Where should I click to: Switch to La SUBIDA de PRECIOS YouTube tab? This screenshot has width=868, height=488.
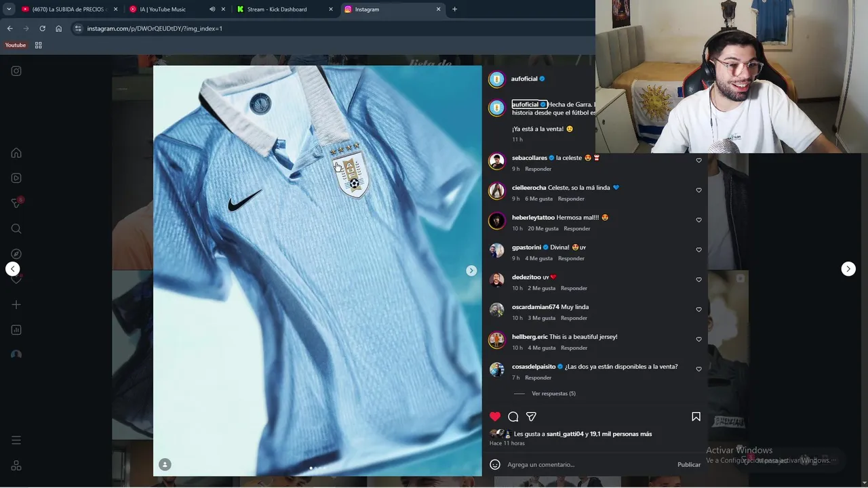pos(70,9)
